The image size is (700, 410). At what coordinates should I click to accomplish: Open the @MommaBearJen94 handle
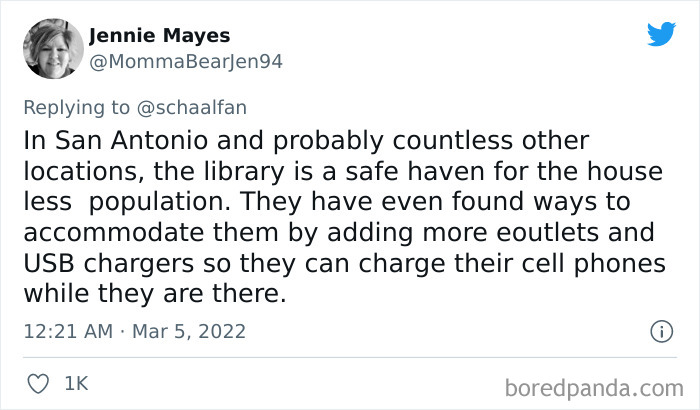point(186,62)
